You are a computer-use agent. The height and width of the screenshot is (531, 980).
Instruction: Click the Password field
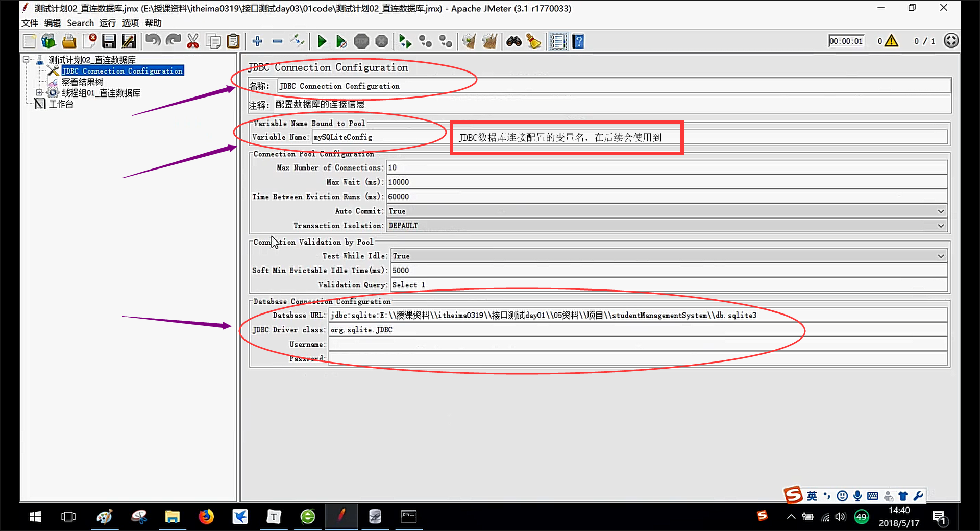639,358
